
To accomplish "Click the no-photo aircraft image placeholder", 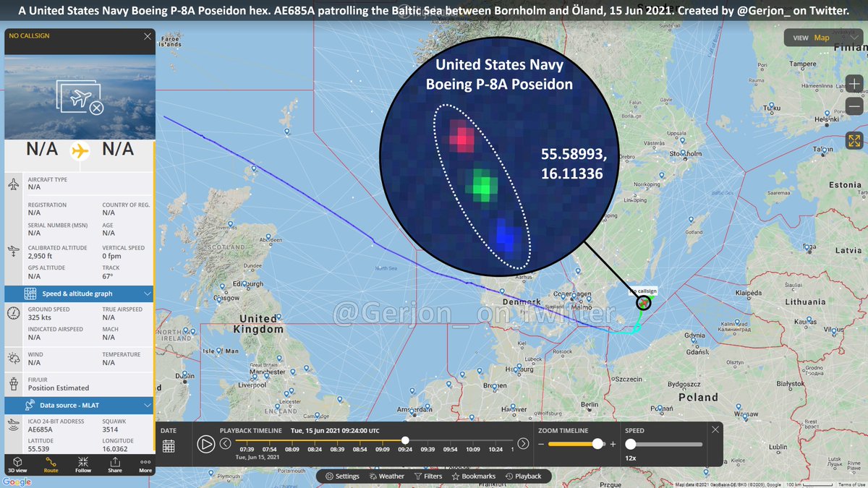I will pyautogui.click(x=80, y=97).
